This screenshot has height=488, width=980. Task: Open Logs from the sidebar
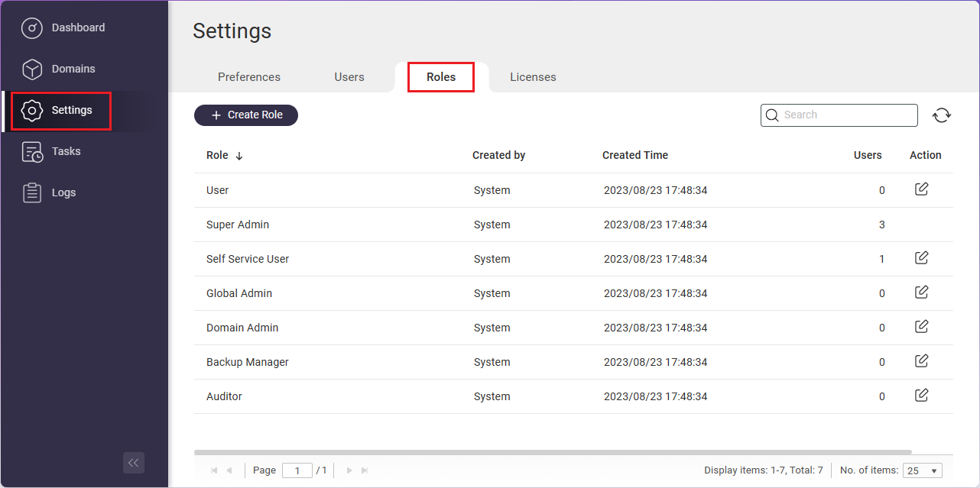(x=63, y=193)
